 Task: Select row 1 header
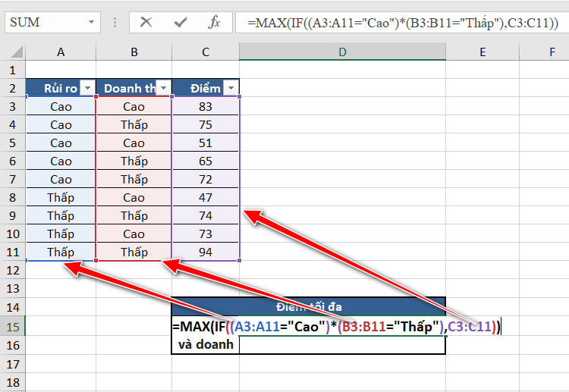pyautogui.click(x=13, y=70)
